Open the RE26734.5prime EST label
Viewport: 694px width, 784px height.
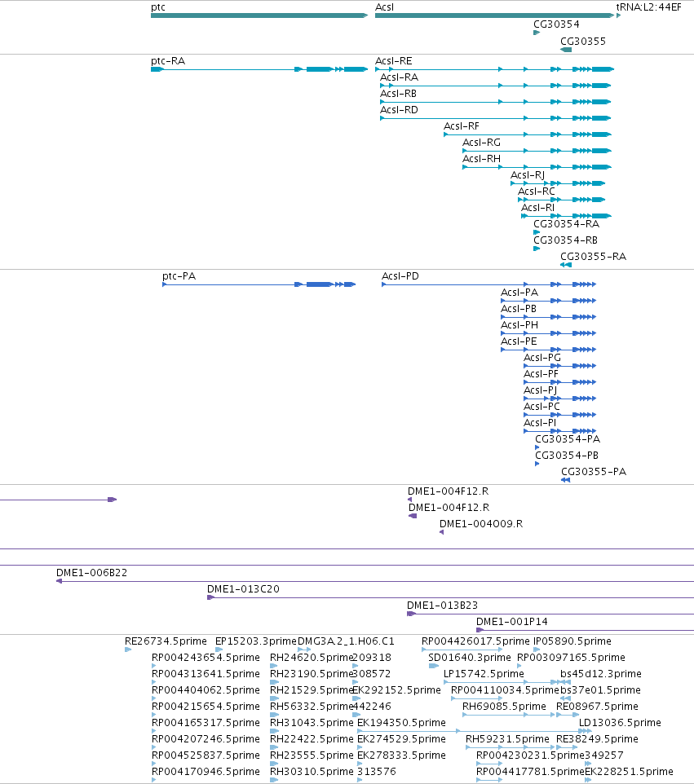166,641
